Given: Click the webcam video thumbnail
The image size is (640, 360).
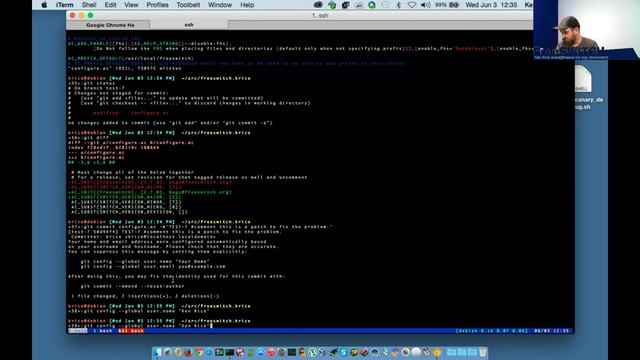Looking at the screenshot, I should (587, 30).
